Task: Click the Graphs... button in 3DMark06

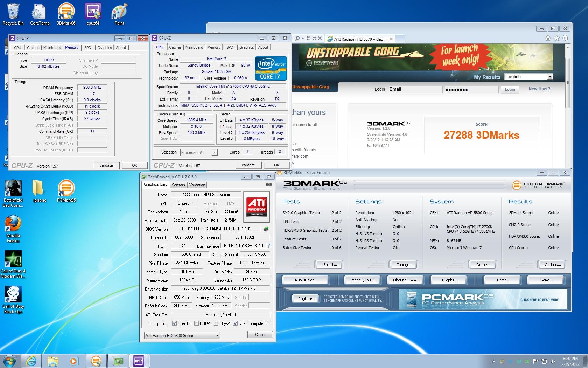Action: pos(449,280)
